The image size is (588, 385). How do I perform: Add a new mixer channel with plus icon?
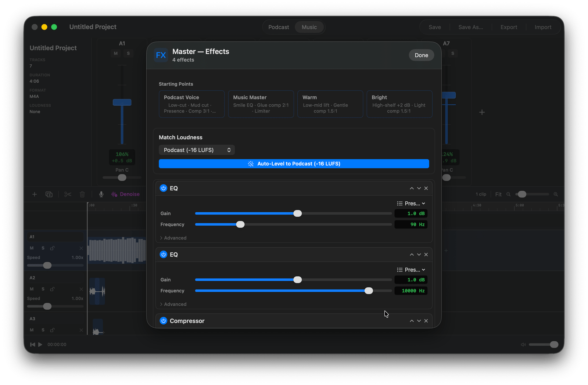click(x=482, y=112)
